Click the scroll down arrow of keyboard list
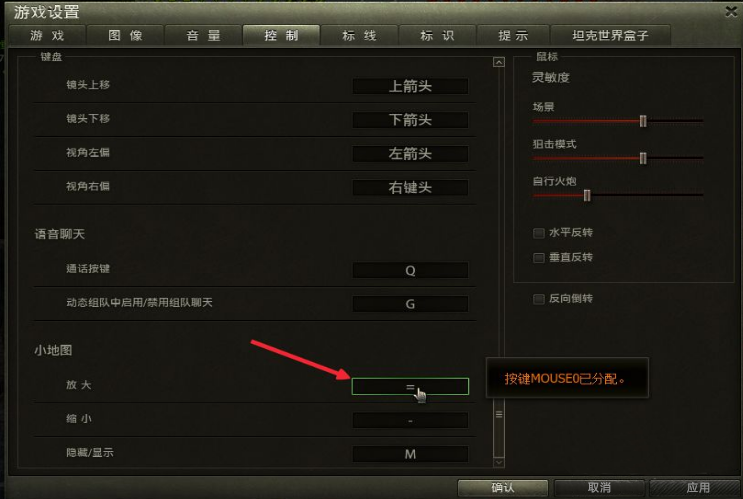This screenshot has height=499, width=743. (x=498, y=462)
